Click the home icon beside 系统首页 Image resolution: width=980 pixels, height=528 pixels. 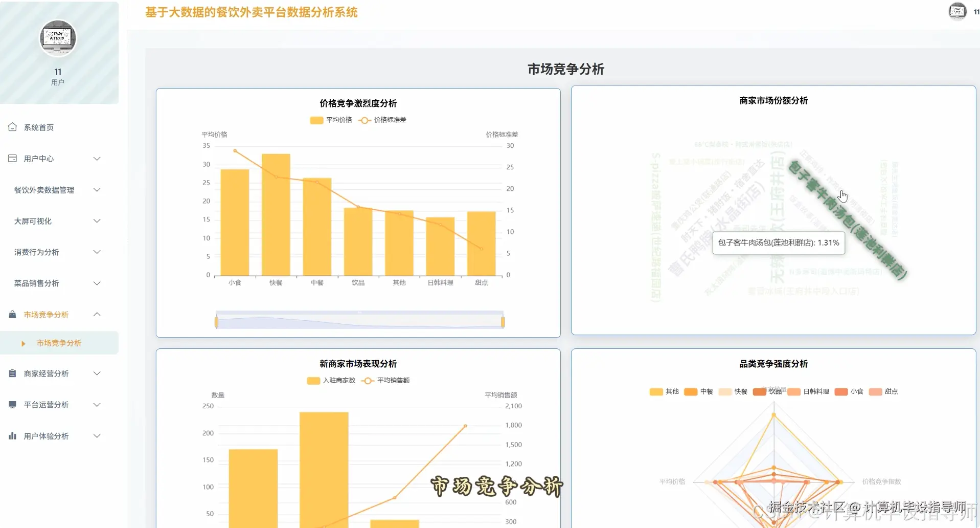click(x=12, y=127)
